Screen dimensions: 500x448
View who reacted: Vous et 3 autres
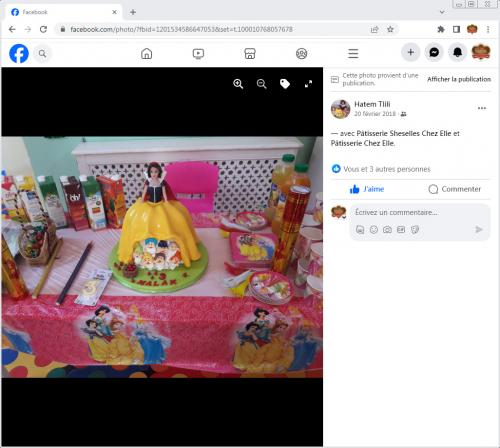click(x=387, y=169)
